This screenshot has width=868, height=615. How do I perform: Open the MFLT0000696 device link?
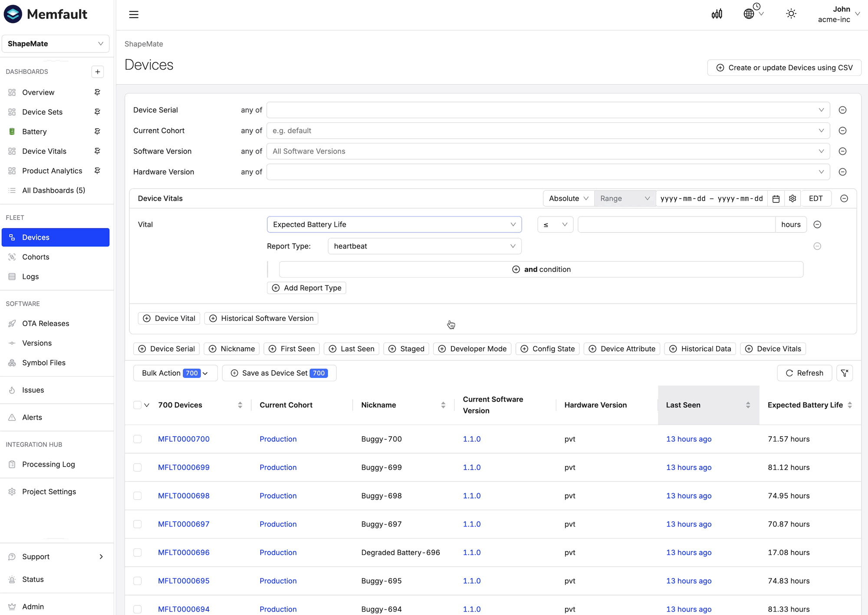coord(184,553)
